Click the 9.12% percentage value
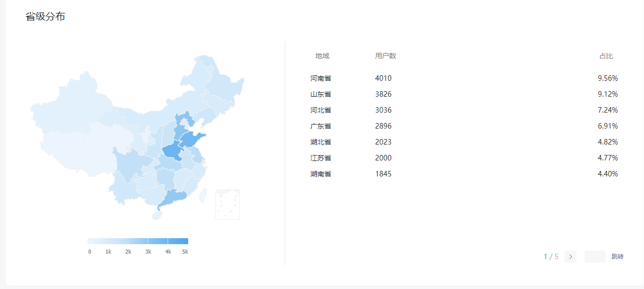The height and width of the screenshot is (289, 644). [x=608, y=94]
